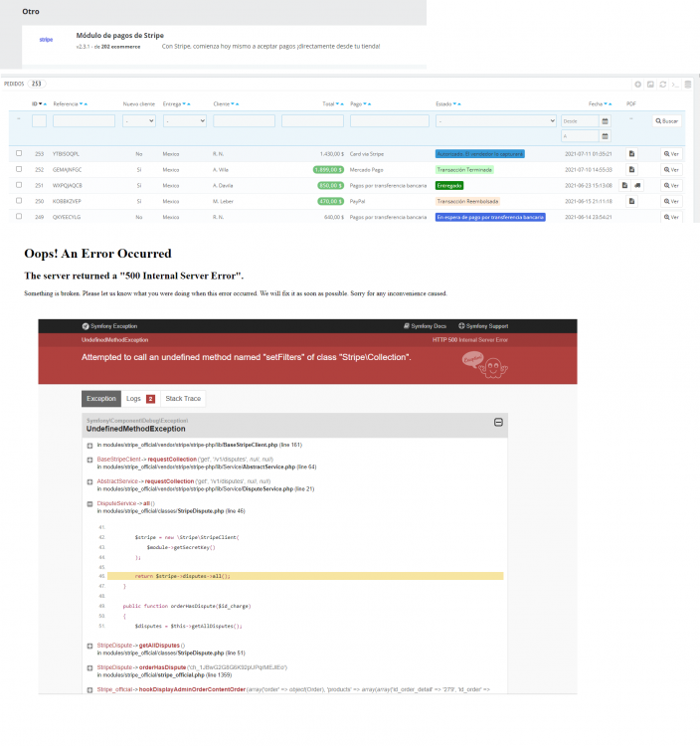The height and width of the screenshot is (746, 700).
Task: Click the export orders icon
Action: (x=650, y=85)
